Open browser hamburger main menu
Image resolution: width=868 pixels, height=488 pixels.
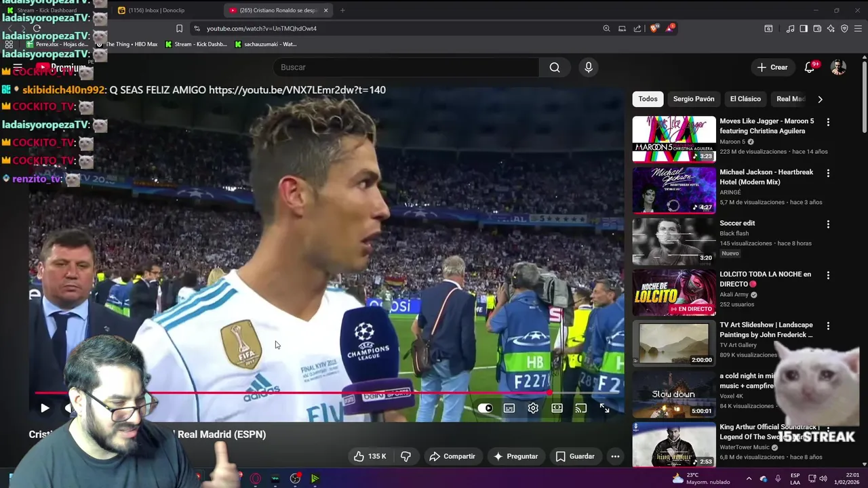858,28
